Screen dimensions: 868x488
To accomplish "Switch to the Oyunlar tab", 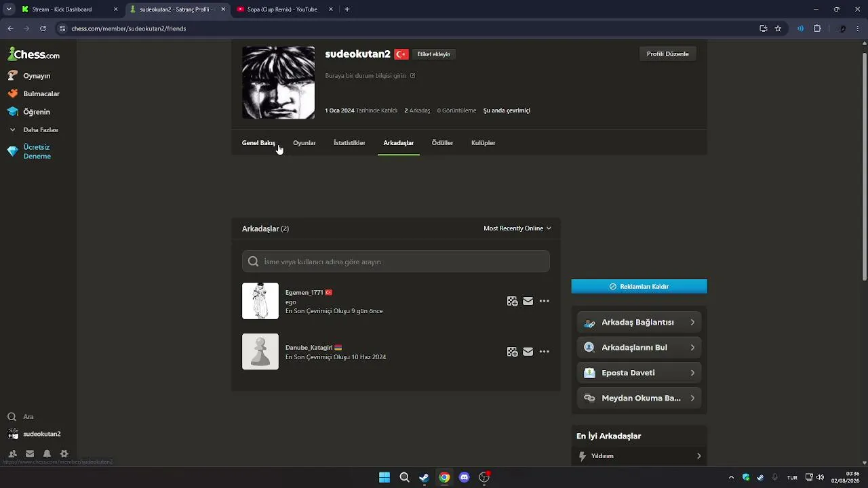I will click(x=304, y=143).
